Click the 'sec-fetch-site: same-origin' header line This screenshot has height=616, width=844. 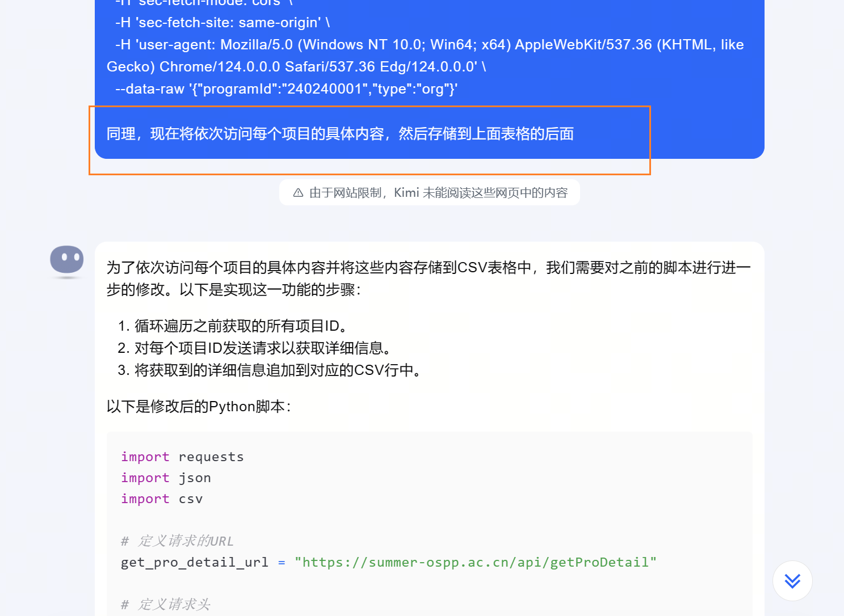click(222, 23)
